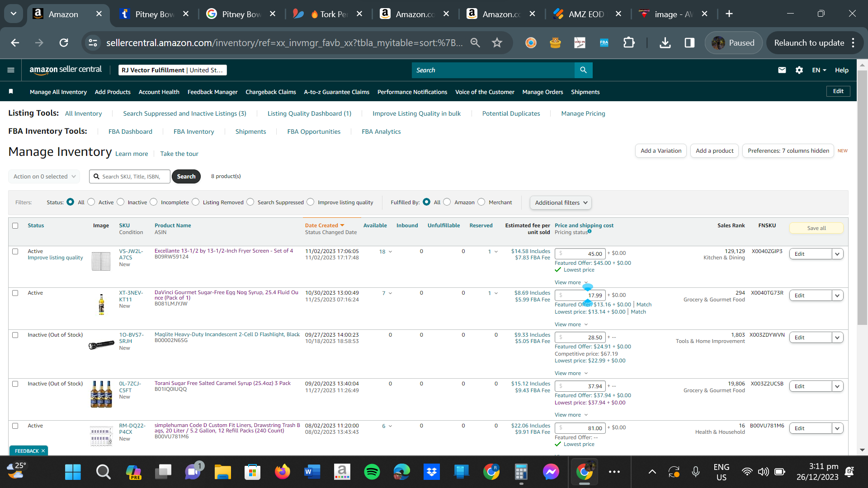Screen dimensions: 868x488
Task: Open File Explorer from the taskbar
Action: [x=222, y=472]
